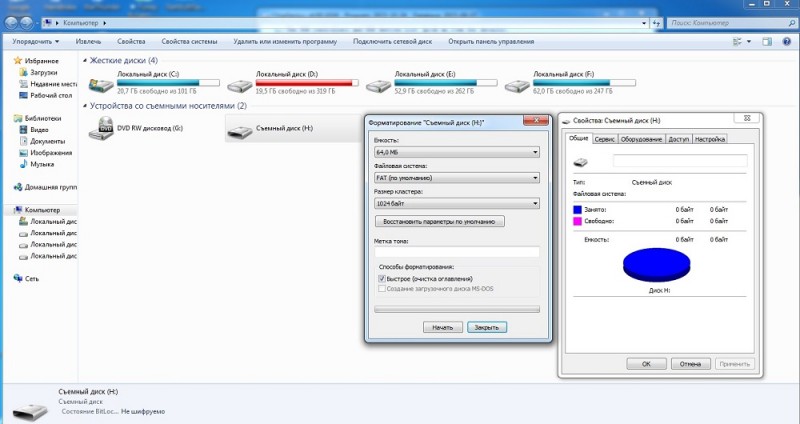The width and height of the screenshot is (800, 424).
Task: Click the Back navigation arrow
Action: point(11,22)
